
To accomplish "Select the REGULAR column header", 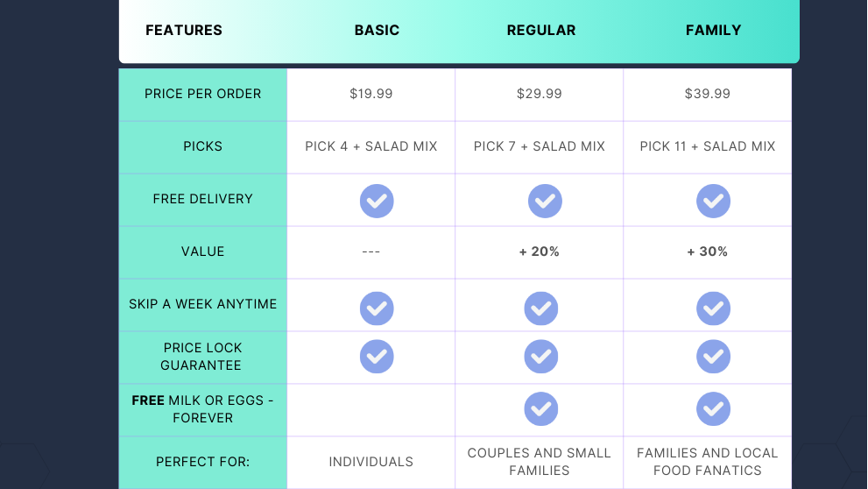I will pyautogui.click(x=541, y=31).
